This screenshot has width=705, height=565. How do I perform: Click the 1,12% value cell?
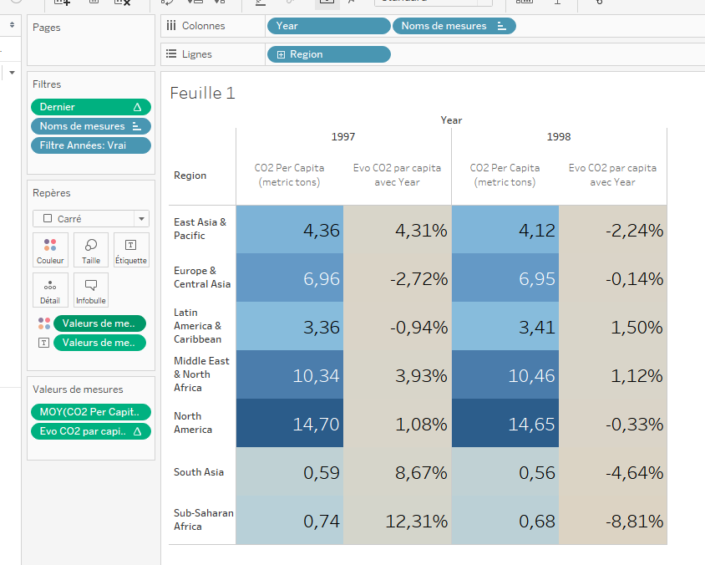point(613,375)
